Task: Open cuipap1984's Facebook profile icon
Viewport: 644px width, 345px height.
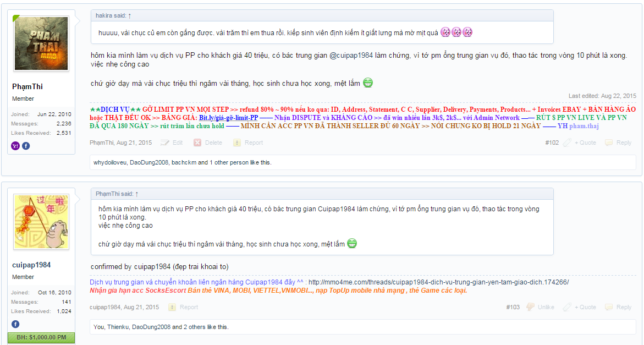Action: coord(15,324)
